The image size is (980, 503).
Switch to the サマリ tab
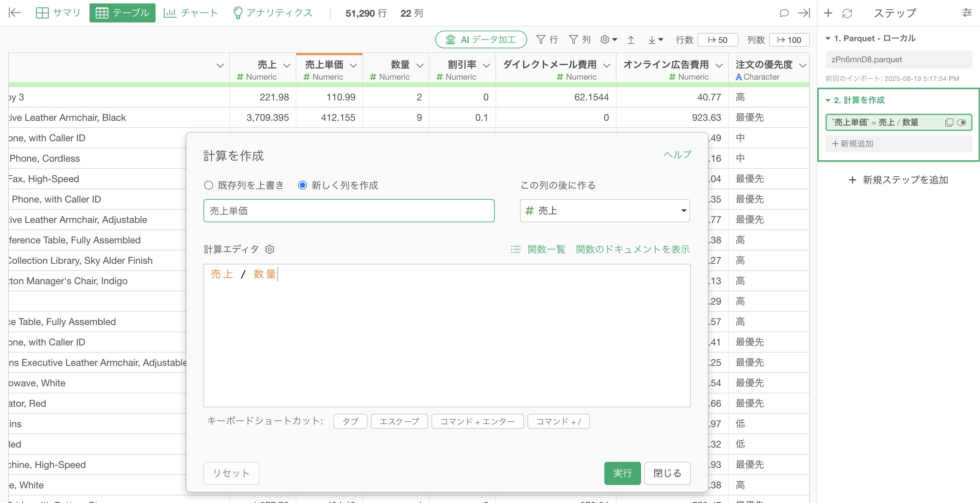[58, 13]
